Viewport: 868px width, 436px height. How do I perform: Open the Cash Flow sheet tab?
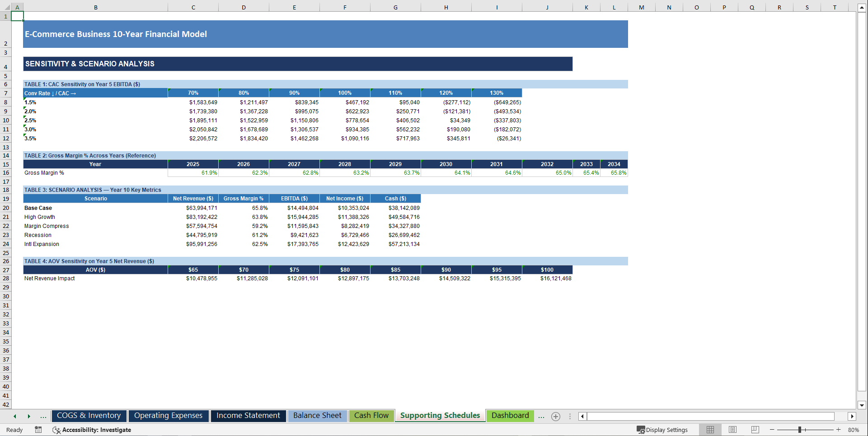(x=371, y=416)
